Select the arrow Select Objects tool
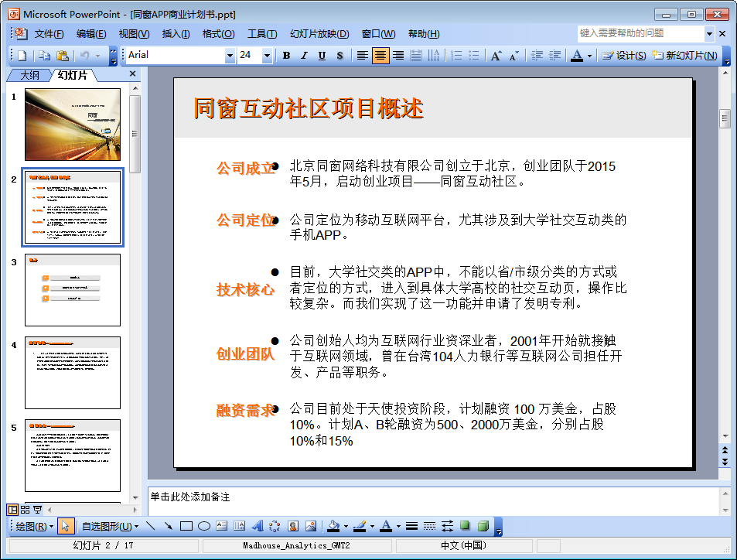This screenshot has width=737, height=560. [x=65, y=526]
